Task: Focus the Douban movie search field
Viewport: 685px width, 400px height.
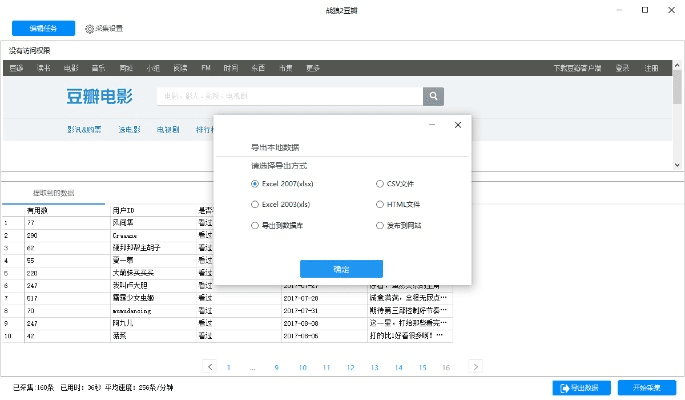Action: 290,96
